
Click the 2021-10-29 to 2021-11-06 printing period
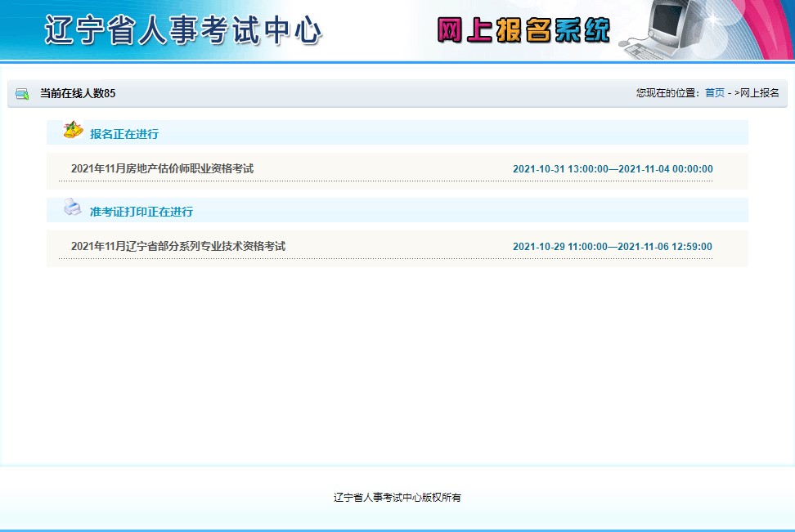(x=612, y=247)
